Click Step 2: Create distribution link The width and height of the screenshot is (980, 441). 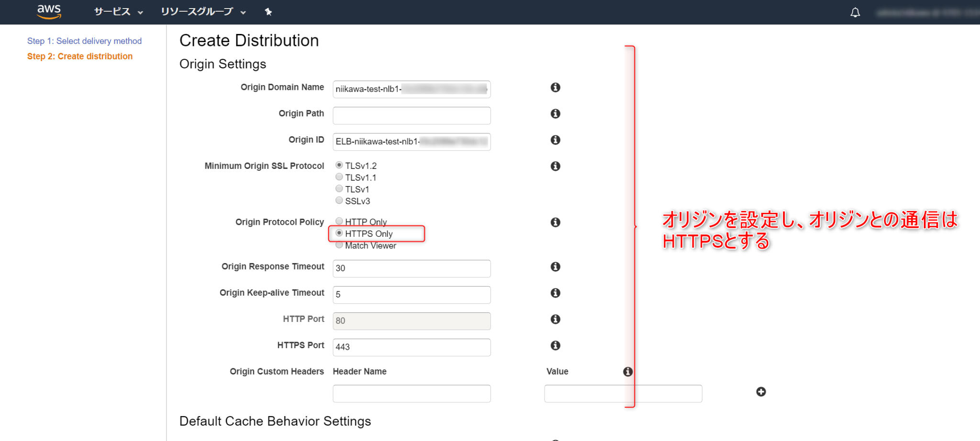click(x=79, y=56)
